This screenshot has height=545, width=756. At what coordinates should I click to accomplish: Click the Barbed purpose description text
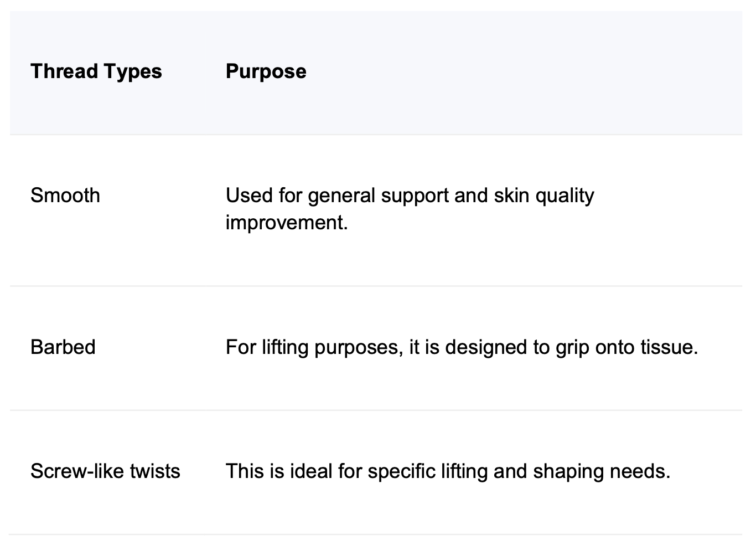[x=462, y=347]
